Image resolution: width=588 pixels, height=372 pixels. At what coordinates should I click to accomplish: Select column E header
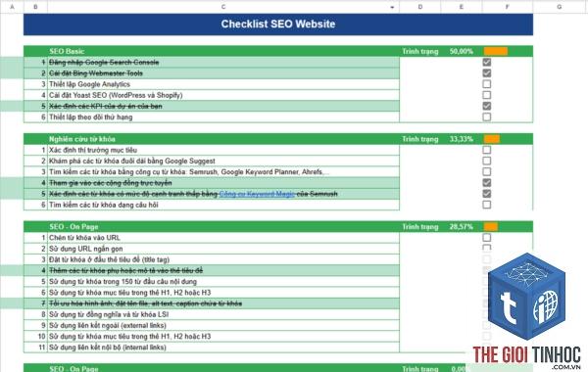(462, 7)
